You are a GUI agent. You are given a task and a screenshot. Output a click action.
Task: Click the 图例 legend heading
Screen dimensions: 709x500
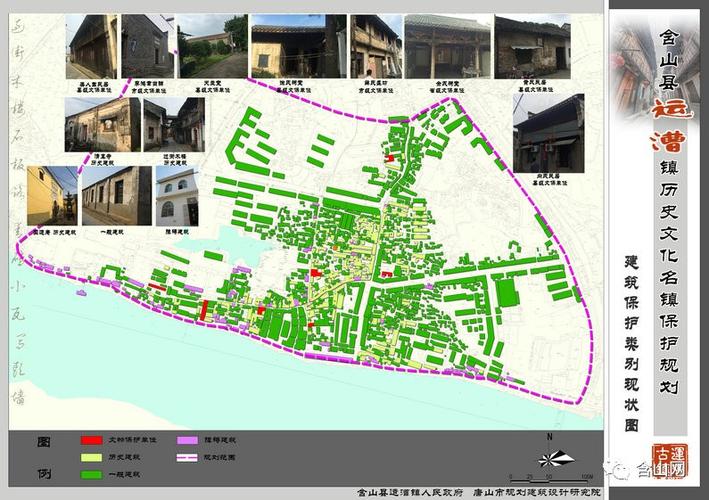44,456
